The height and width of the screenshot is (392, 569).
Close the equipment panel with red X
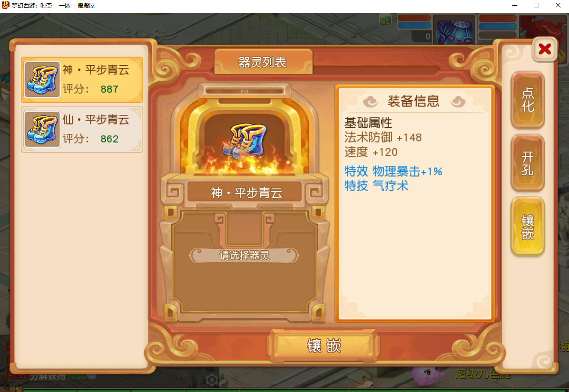point(545,49)
